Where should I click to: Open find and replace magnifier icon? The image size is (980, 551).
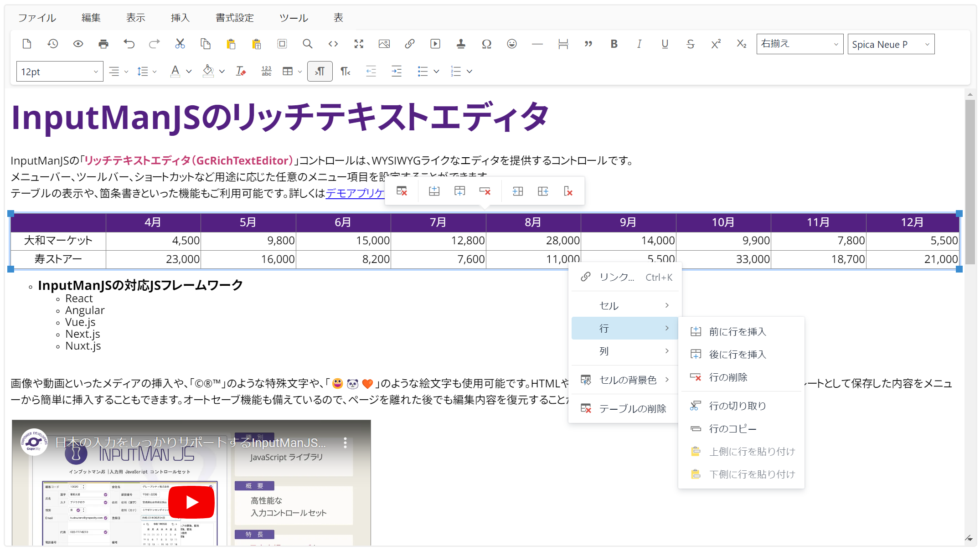(308, 44)
